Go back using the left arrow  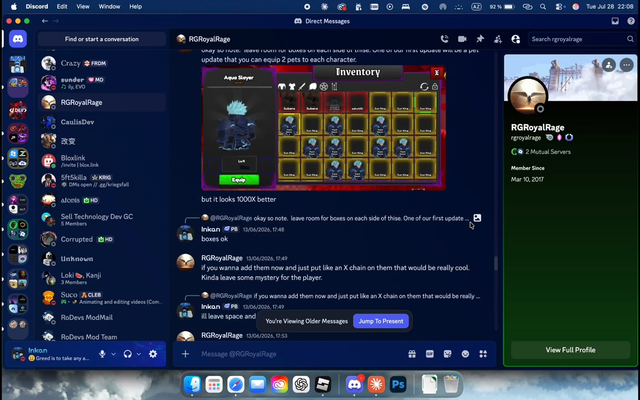[44, 21]
